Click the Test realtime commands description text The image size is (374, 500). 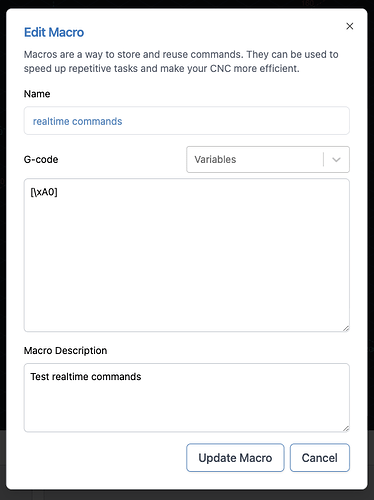tap(86, 377)
